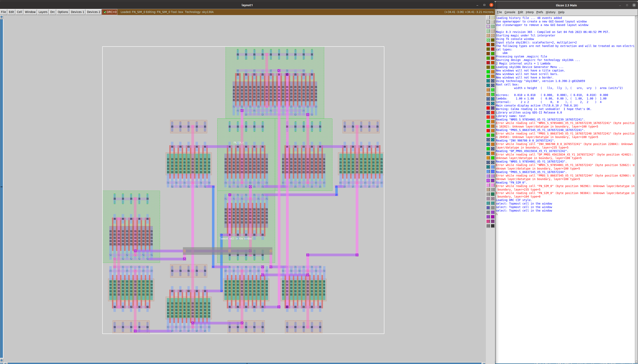
Task: Select the purple-bordered box layer icon
Action: coord(488,27)
